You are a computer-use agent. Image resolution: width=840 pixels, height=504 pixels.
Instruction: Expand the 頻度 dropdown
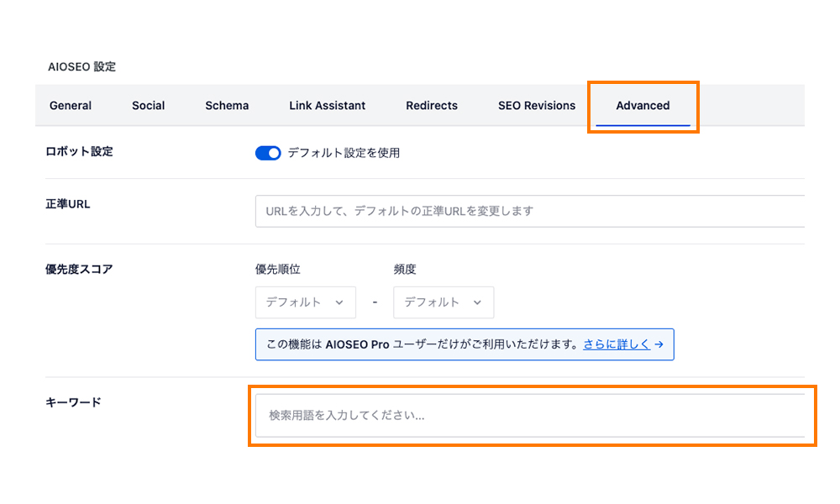click(x=443, y=302)
